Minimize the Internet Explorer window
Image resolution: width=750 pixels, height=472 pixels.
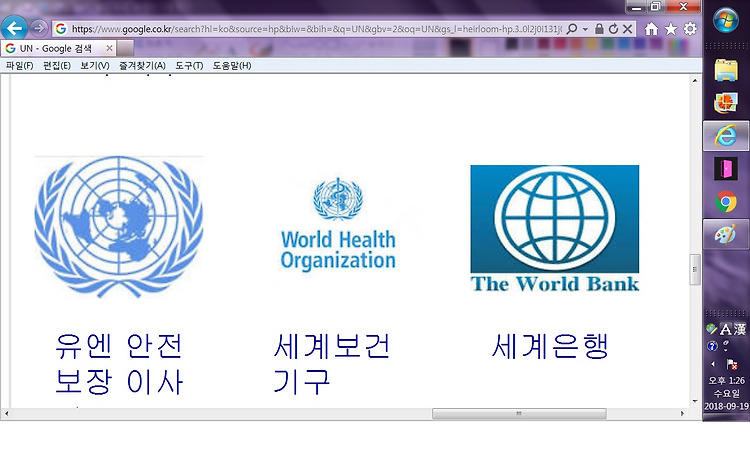637,7
